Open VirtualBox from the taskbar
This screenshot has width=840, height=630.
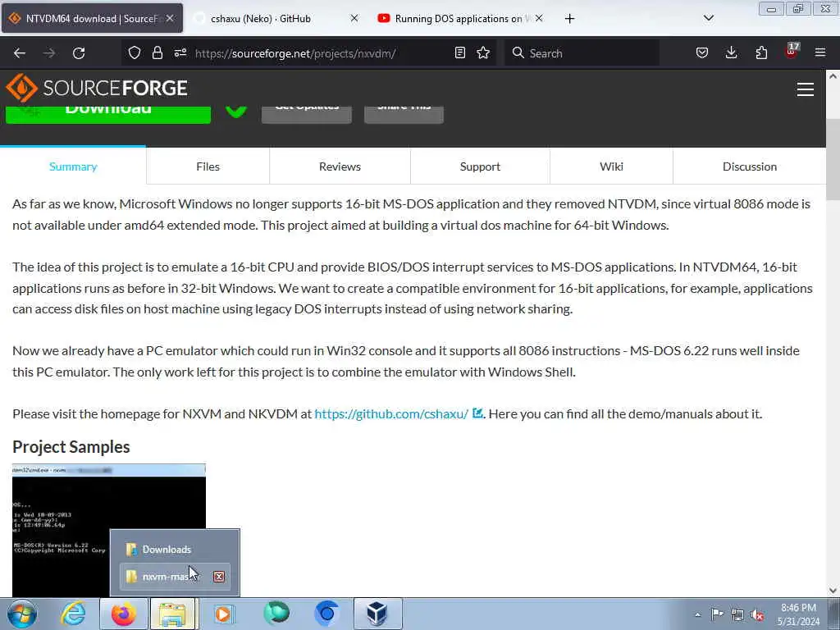pos(377,614)
